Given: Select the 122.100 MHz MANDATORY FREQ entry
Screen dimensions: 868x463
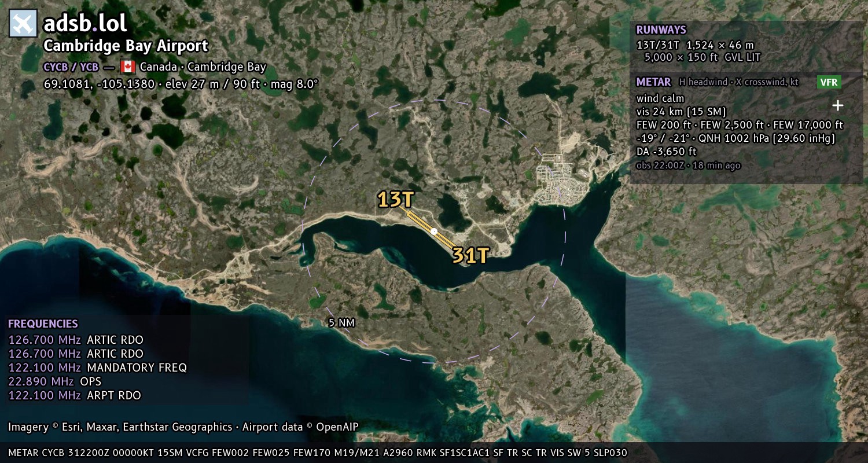Looking at the screenshot, I should click(x=97, y=368).
